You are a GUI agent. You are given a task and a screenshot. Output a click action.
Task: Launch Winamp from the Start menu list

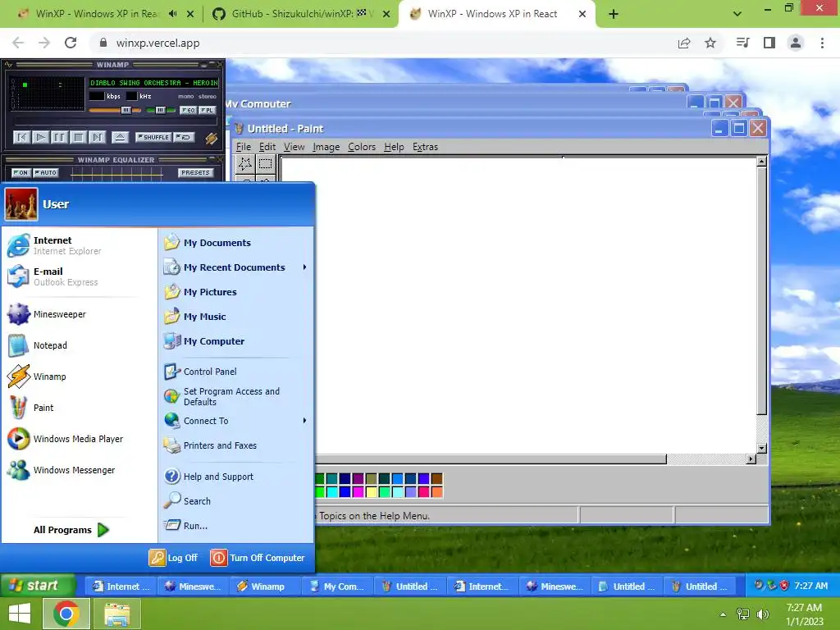80,377
